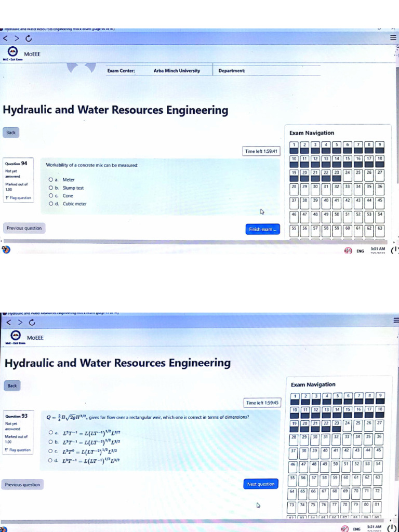Click MoEEE logo on Question 93 page
The width and height of the screenshot is (399, 532).
pos(16,336)
